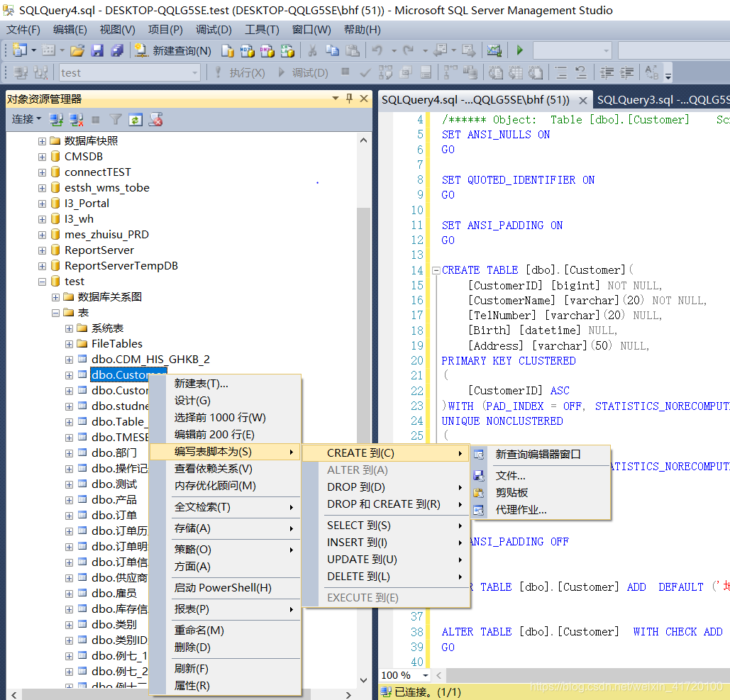Select INSERT 到(I) in script submenu
Screen dimensions: 730x700
pos(385,543)
